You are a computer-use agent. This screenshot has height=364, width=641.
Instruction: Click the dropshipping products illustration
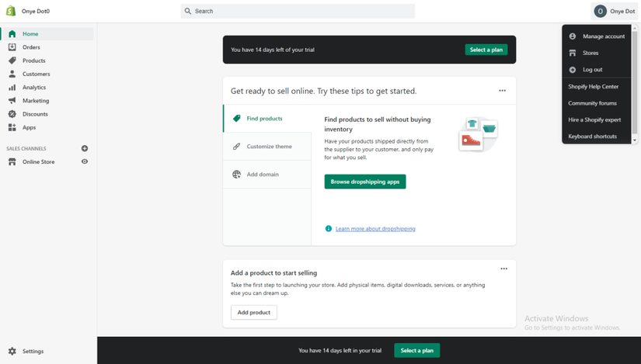tap(479, 134)
